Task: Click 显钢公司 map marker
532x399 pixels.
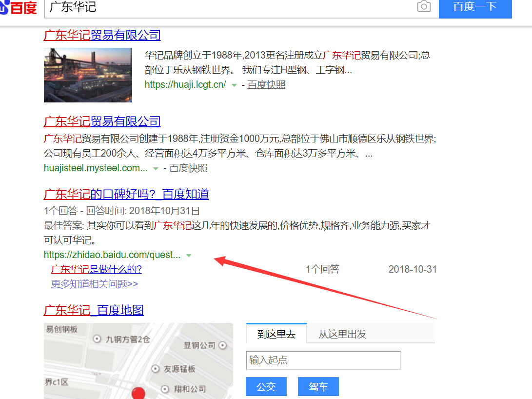Action: (223, 345)
